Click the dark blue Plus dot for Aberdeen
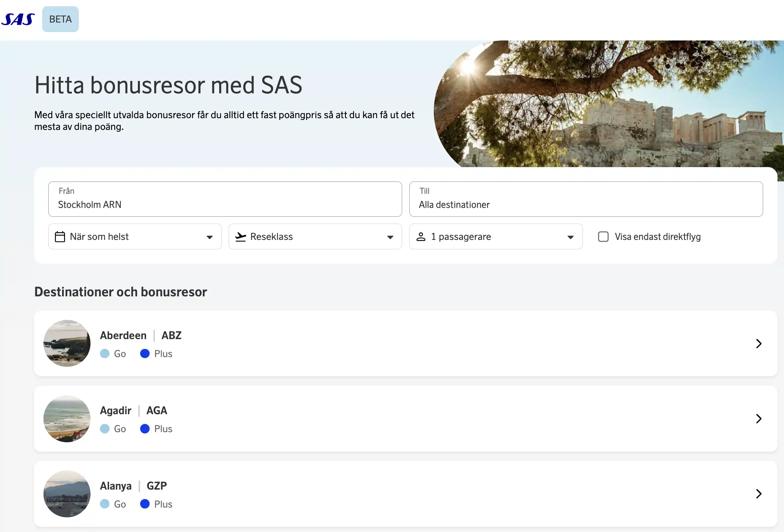This screenshot has height=532, width=784. click(x=145, y=354)
